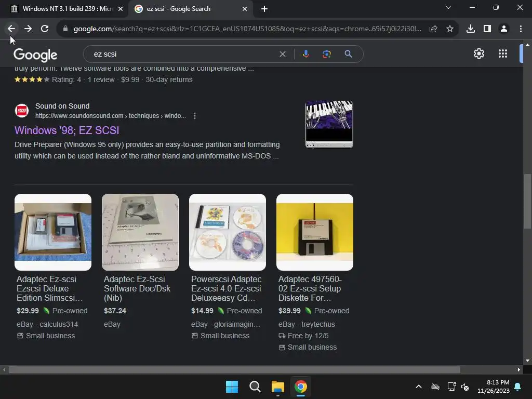532x399 pixels.
Task: Close the ez scsi Google Search tab
Action: 245,9
